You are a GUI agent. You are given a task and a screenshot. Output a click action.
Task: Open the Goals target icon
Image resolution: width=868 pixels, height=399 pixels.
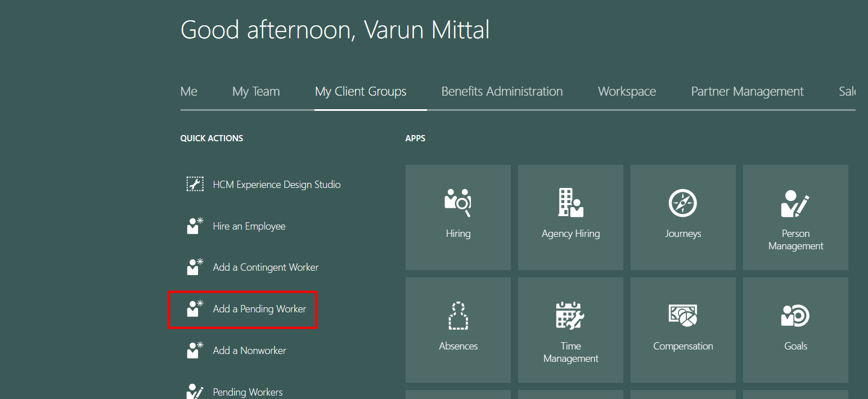coord(795,316)
